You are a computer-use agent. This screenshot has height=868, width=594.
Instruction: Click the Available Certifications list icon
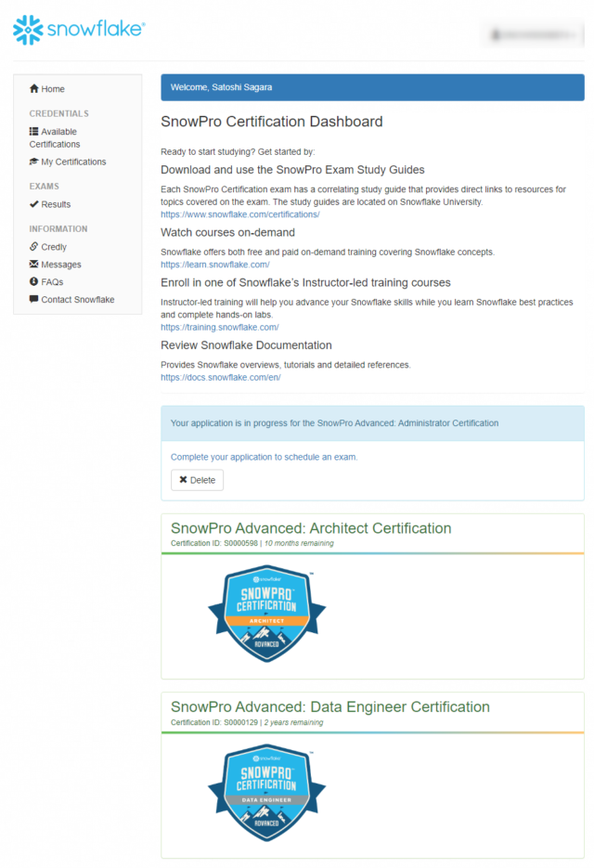(33, 131)
